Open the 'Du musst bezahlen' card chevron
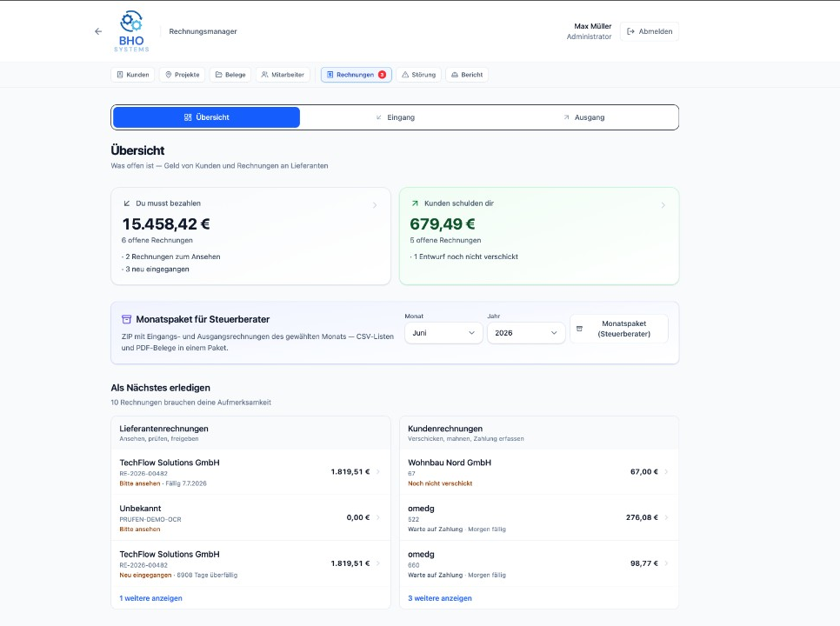The image size is (840, 626). [375, 205]
